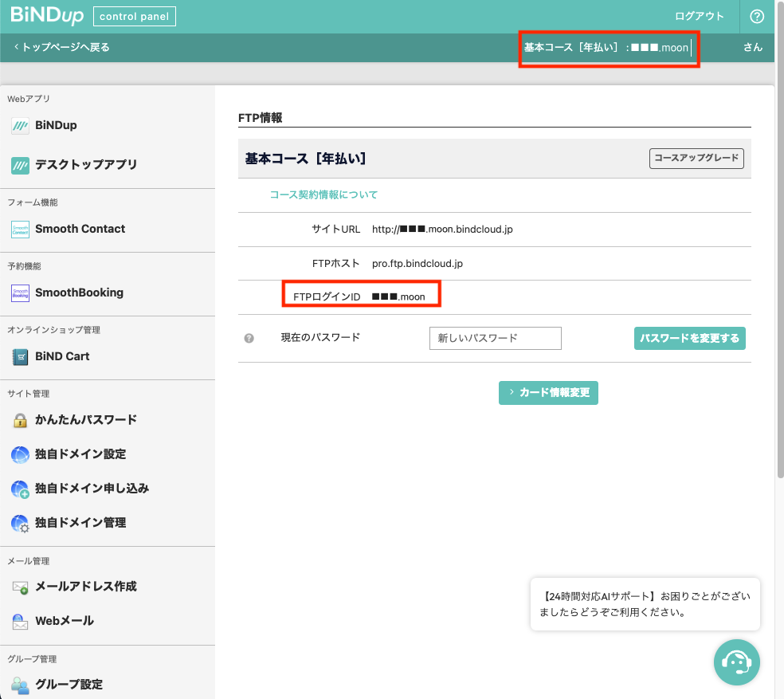Click the SmoothBooking icon
This screenshot has height=699, width=784.
[20, 293]
